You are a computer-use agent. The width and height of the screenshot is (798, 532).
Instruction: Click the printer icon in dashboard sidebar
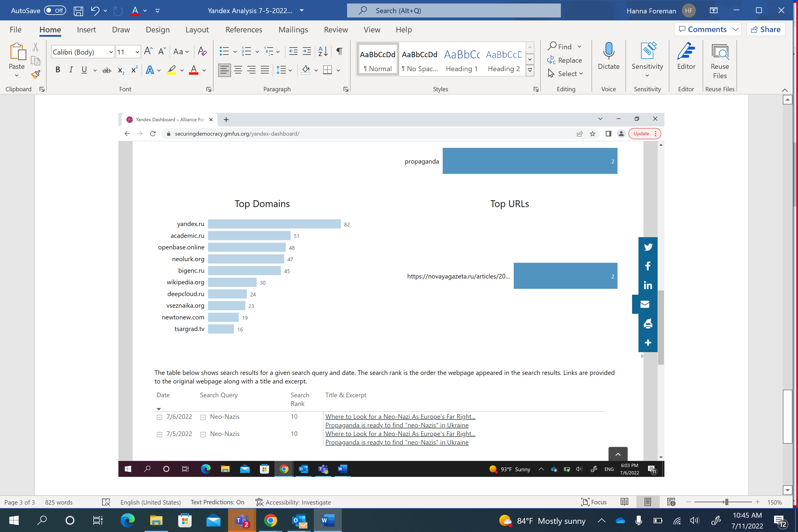[648, 323]
